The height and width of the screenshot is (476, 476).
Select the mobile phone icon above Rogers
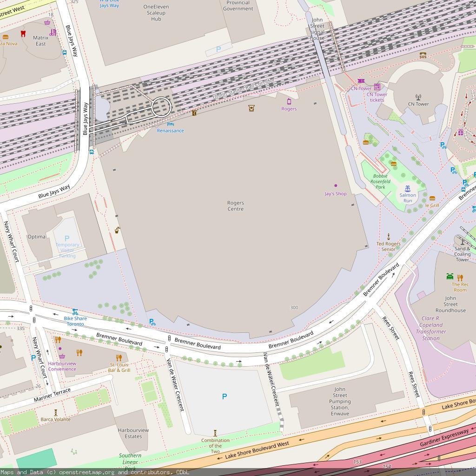tap(289, 101)
